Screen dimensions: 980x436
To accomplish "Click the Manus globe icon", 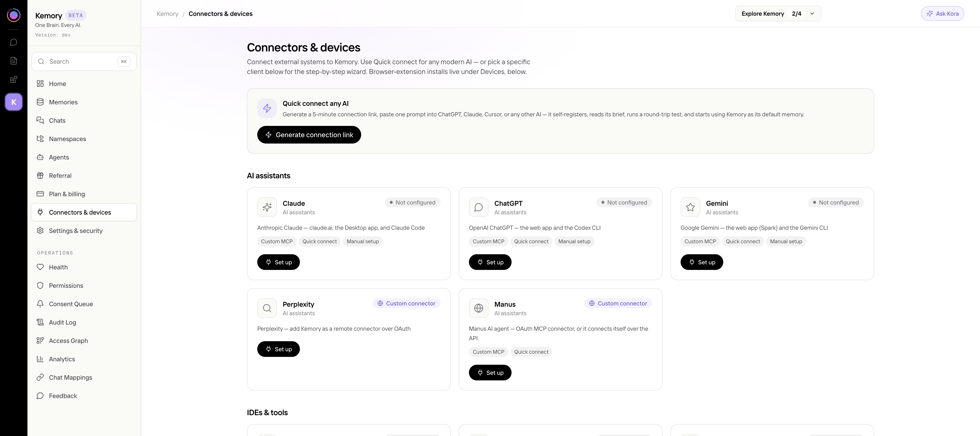I will tap(478, 308).
